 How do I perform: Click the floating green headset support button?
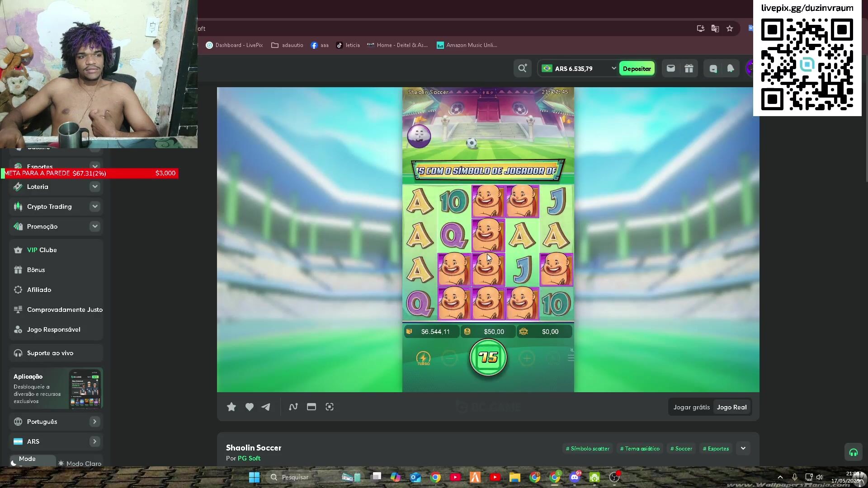click(854, 452)
